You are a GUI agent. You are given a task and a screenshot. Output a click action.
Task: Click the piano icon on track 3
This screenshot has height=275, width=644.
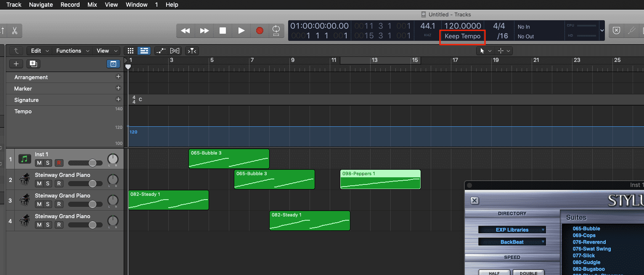[25, 200]
